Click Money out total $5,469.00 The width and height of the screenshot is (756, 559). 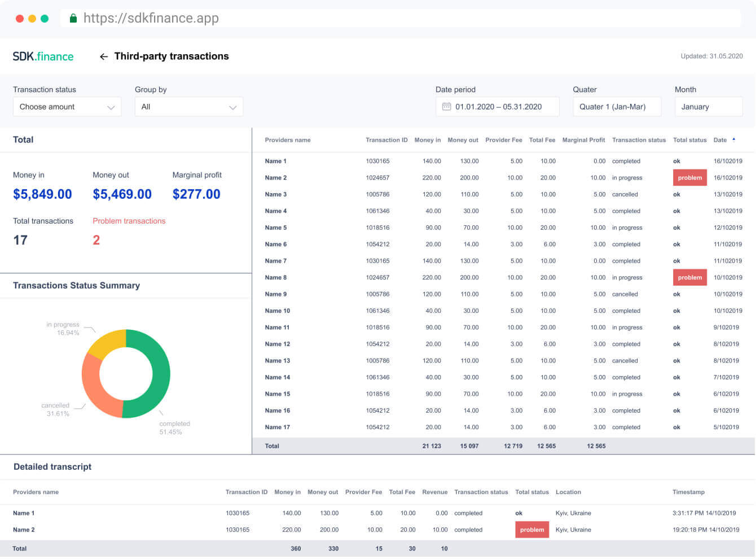click(x=122, y=194)
